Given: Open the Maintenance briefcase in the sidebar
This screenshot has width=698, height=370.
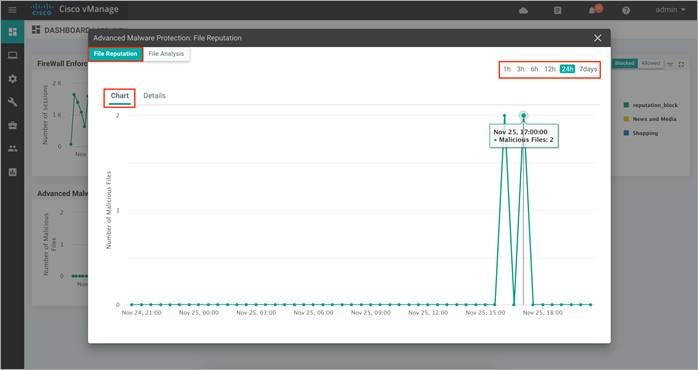Looking at the screenshot, I should 12,125.
